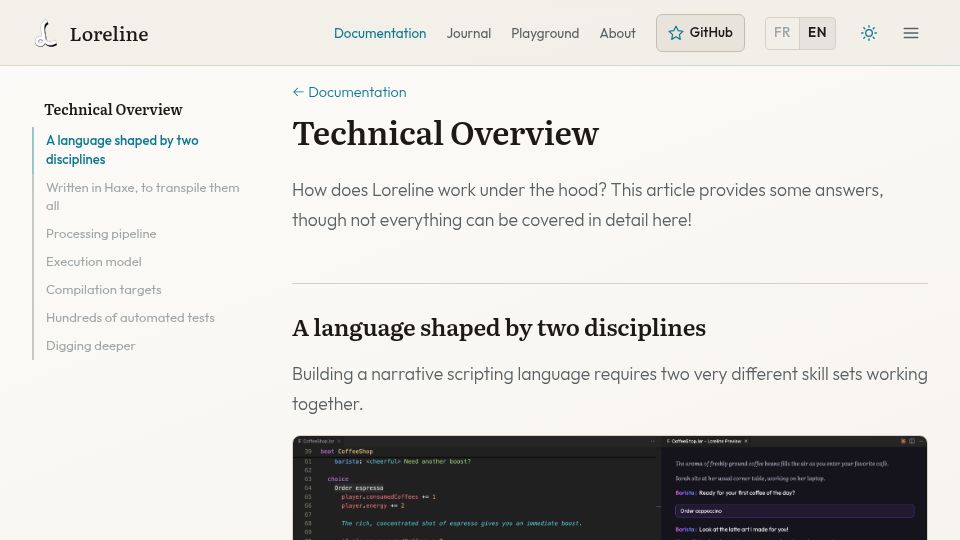Screen dimensions: 960x540
Task: Click the 'A language shaped by two disciplines' heading
Action: click(x=498, y=328)
